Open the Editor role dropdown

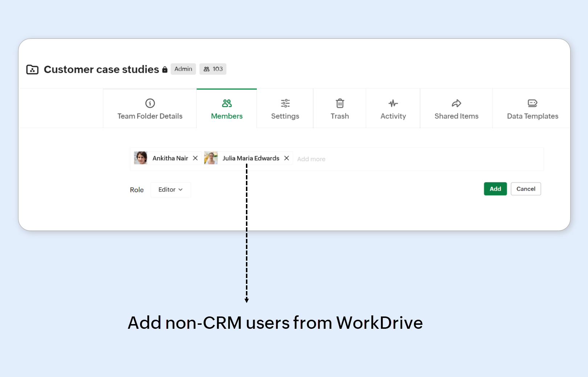170,190
